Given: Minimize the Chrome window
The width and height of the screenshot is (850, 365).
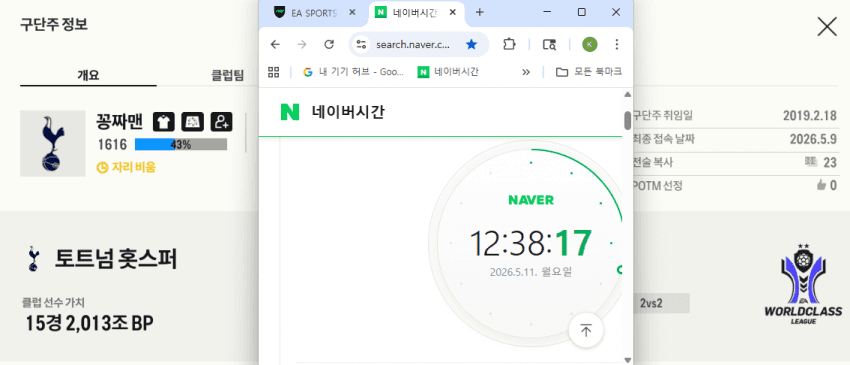Looking at the screenshot, I should 548,12.
